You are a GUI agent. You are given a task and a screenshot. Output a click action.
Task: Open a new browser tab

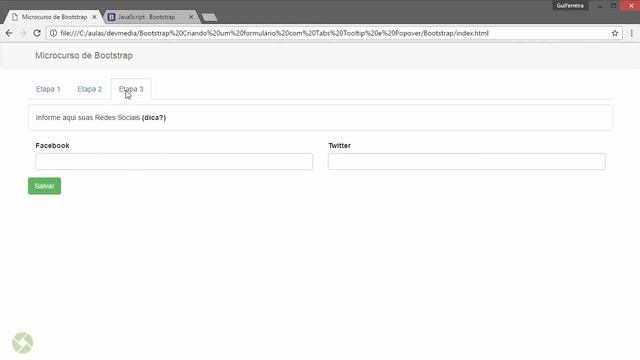pyautogui.click(x=209, y=17)
